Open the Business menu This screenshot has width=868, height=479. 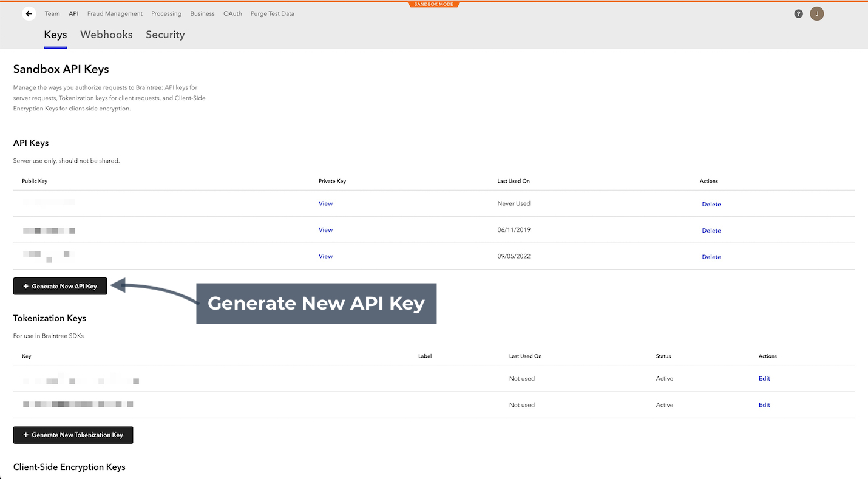(202, 13)
